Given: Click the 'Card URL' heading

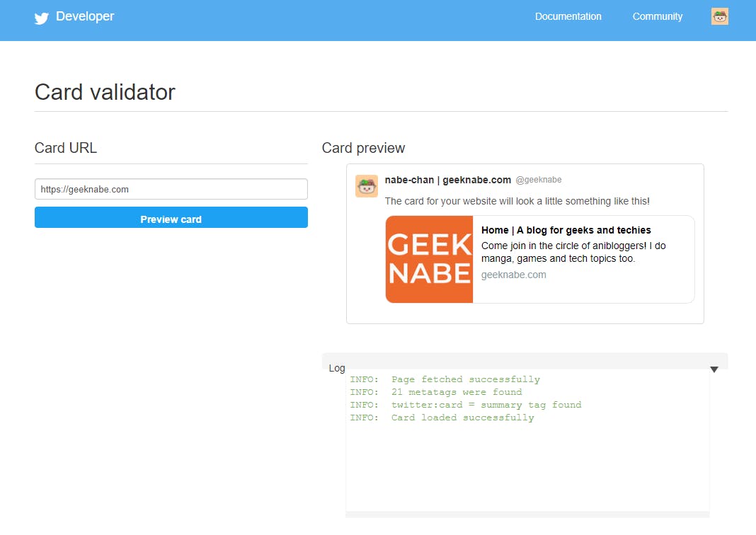Looking at the screenshot, I should [66, 148].
